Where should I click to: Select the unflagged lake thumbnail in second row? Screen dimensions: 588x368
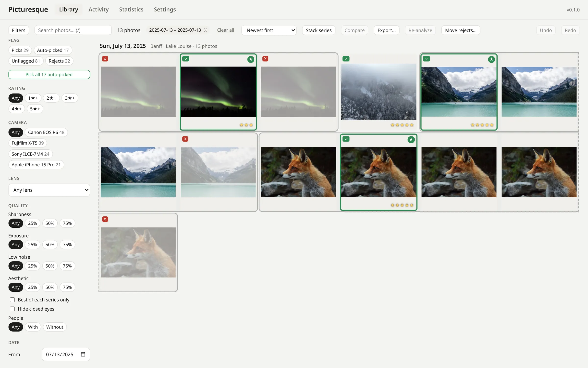(138, 172)
